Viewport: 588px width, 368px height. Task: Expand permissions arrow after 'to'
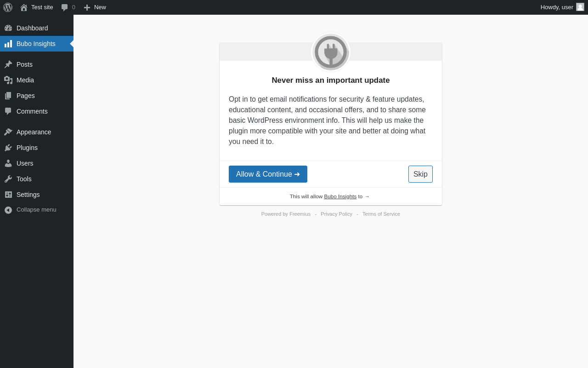coord(367,196)
